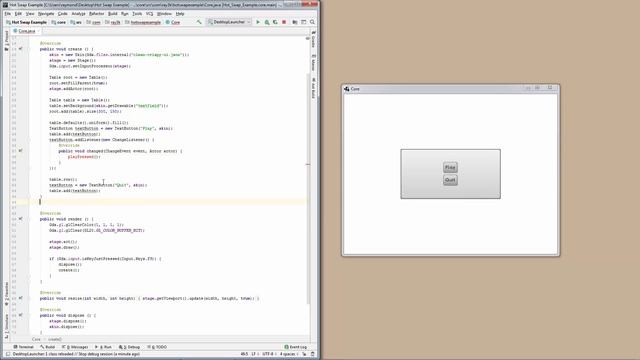Click the 'com' breadcrumb in navigation bar
This screenshot has width=640, height=360.
94,22
